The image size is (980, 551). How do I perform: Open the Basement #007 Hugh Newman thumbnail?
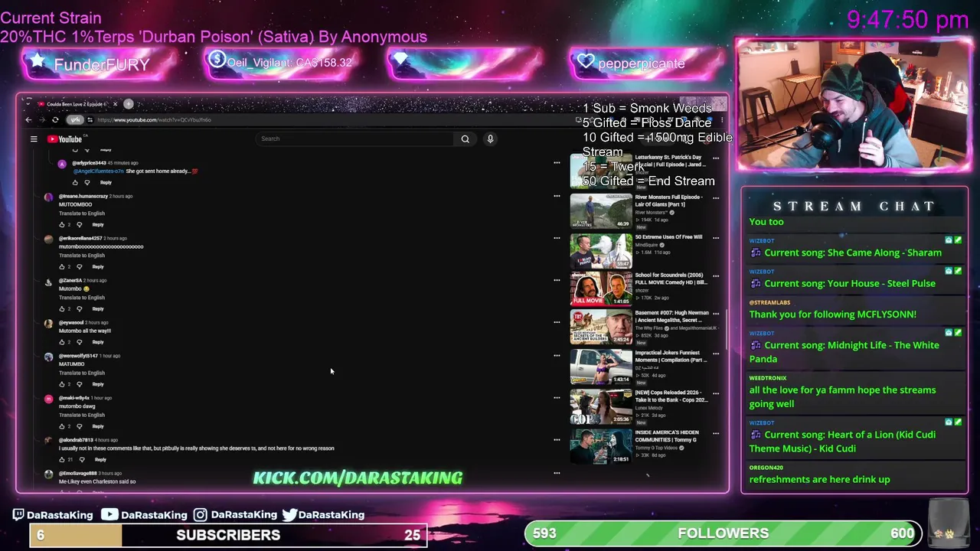point(601,328)
